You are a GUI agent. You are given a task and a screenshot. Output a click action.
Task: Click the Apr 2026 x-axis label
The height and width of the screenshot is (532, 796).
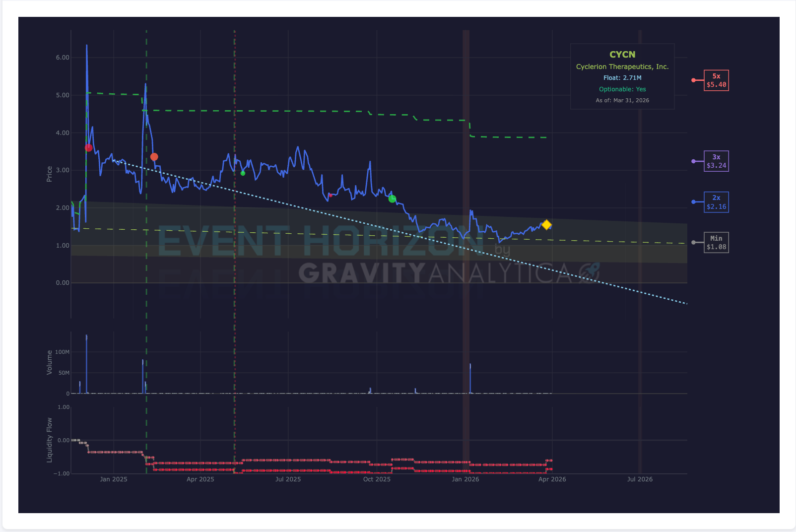point(552,479)
